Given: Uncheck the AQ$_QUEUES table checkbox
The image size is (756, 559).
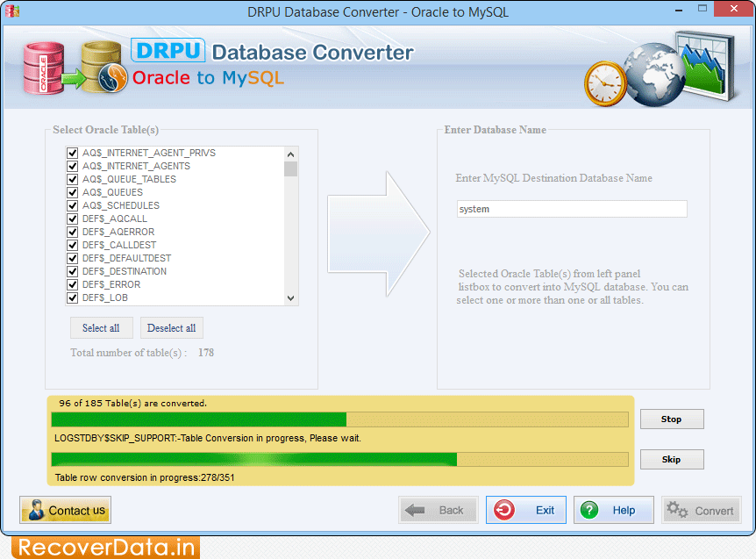Looking at the screenshot, I should [x=72, y=192].
